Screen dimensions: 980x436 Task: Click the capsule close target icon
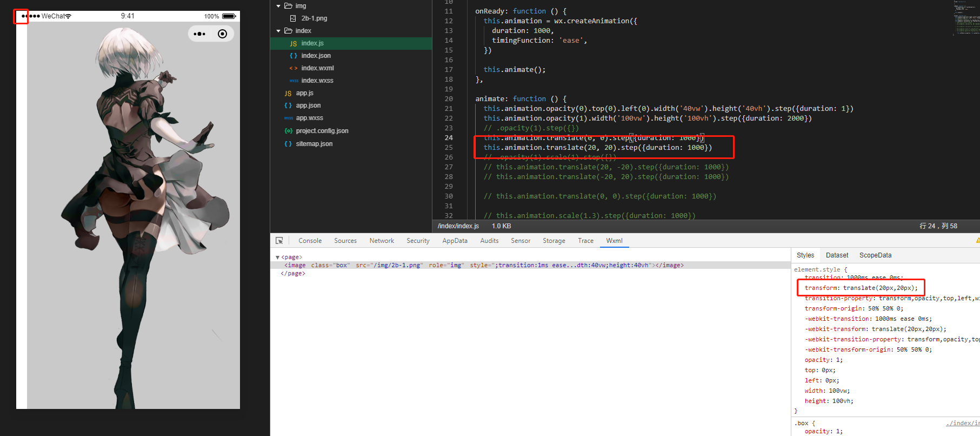coord(222,34)
